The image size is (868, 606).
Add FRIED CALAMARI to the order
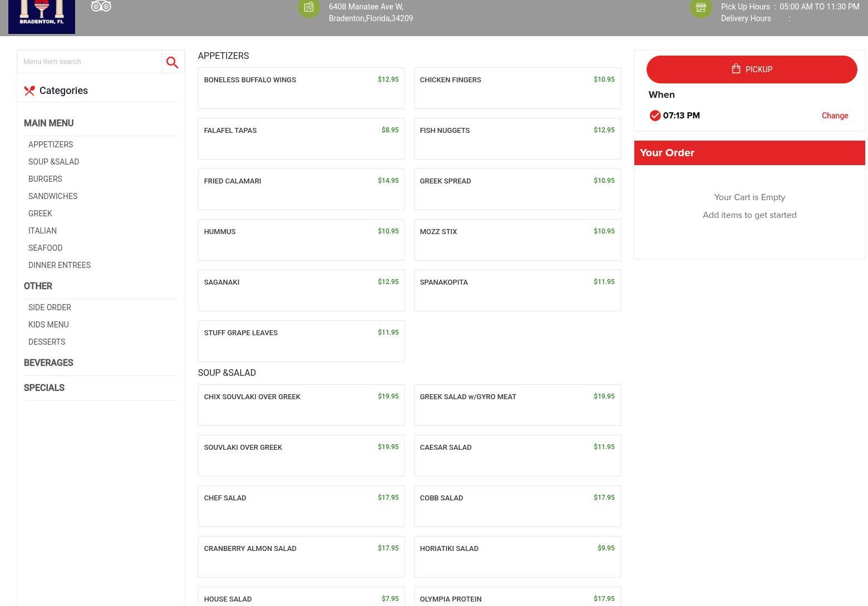point(301,189)
